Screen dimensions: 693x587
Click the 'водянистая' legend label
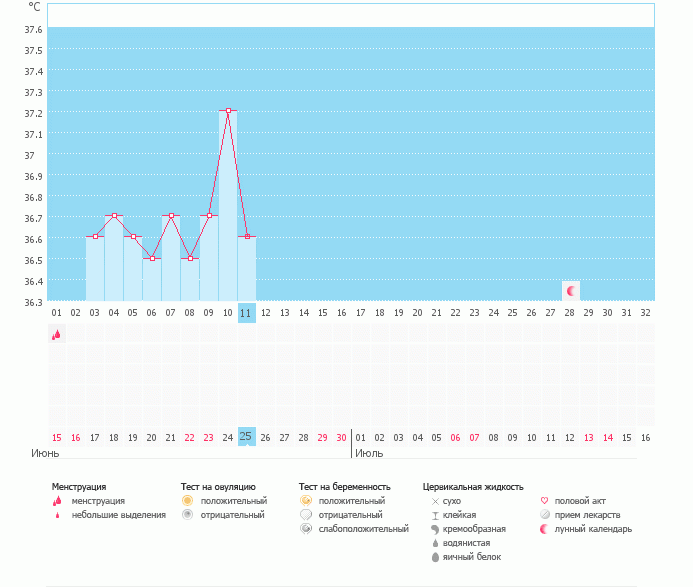point(465,543)
